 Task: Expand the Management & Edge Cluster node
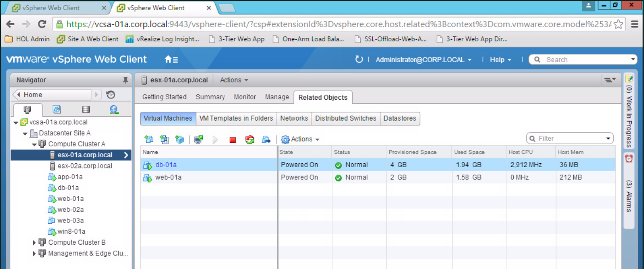point(34,254)
